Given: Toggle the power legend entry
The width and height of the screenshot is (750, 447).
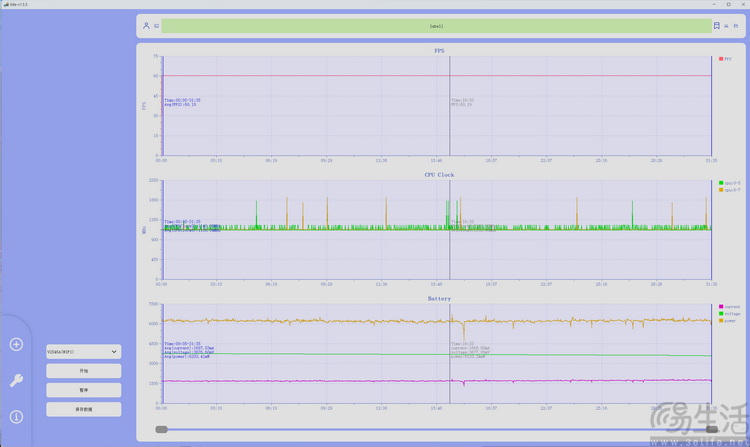Looking at the screenshot, I should point(727,321).
